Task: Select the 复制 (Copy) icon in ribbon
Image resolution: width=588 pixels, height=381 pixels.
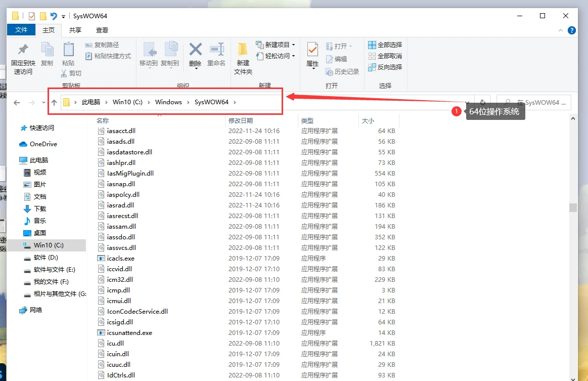Action: pos(48,53)
